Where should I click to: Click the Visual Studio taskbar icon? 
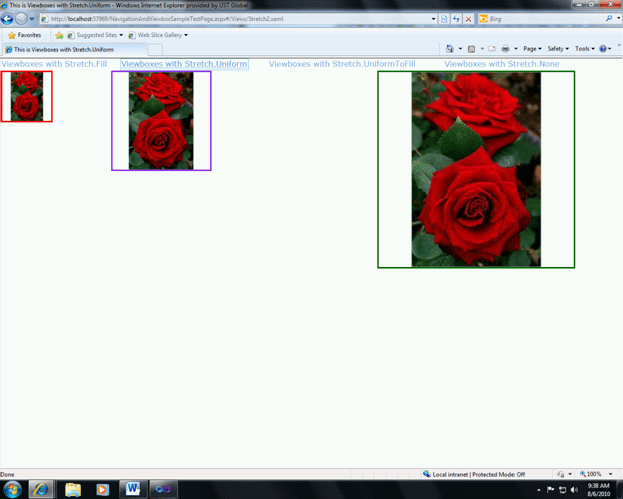point(163,489)
